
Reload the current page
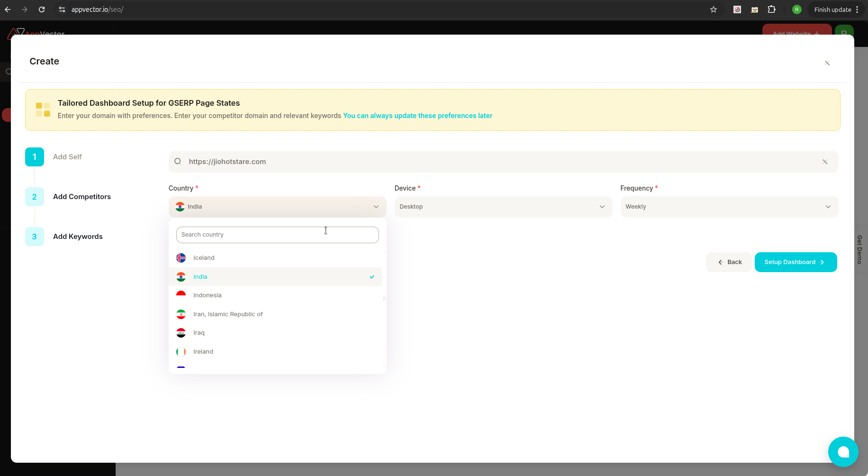pyautogui.click(x=42, y=9)
